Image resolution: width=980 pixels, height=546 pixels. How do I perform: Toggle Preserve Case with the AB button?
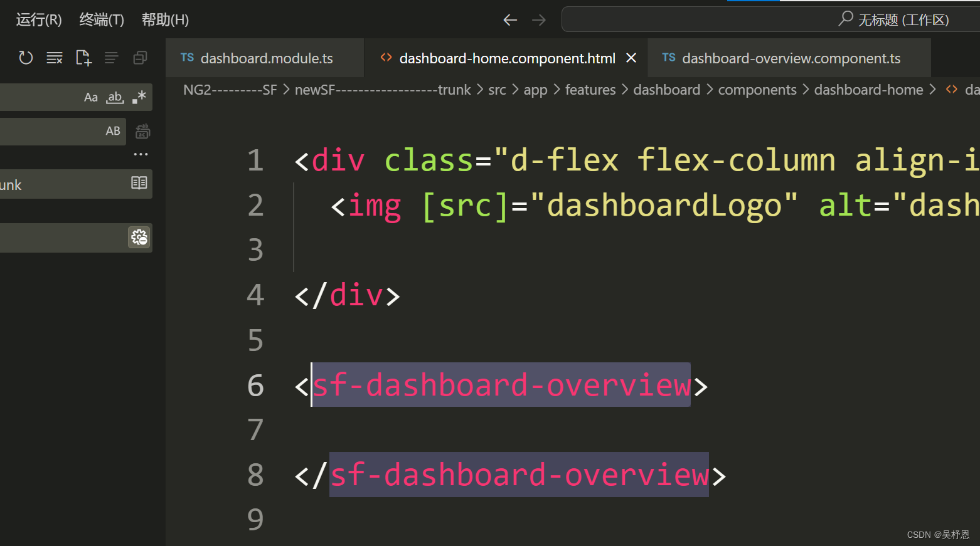(113, 131)
